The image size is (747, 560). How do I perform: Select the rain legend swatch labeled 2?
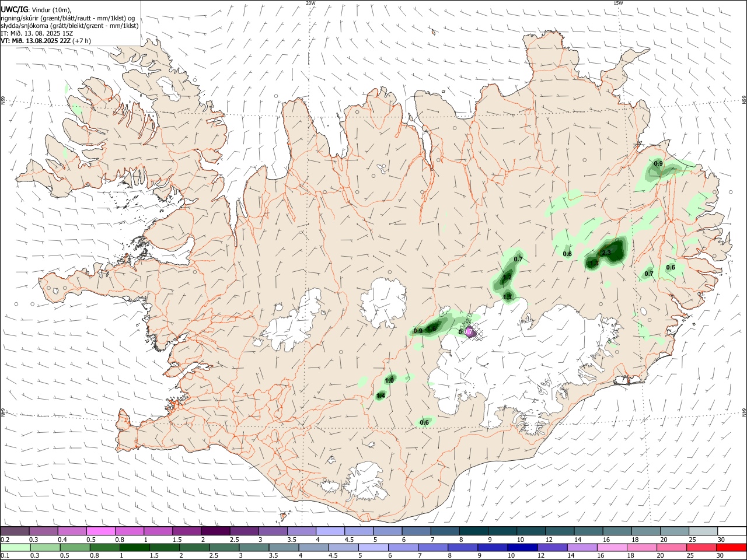click(x=194, y=547)
